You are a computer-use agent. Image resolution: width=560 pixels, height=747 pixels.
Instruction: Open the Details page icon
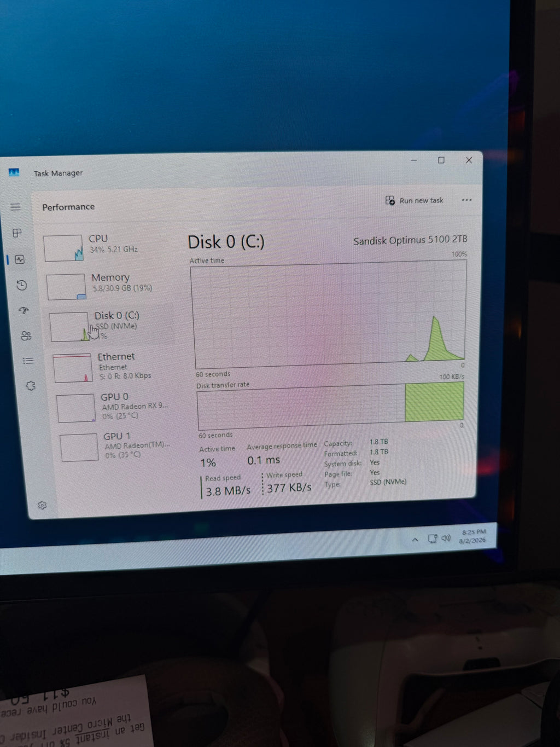(x=28, y=361)
